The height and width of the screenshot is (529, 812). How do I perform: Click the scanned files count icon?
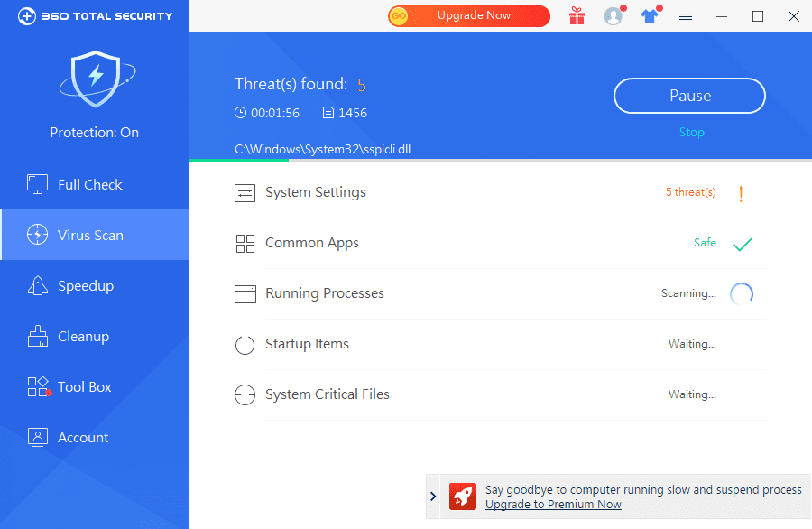pos(328,113)
